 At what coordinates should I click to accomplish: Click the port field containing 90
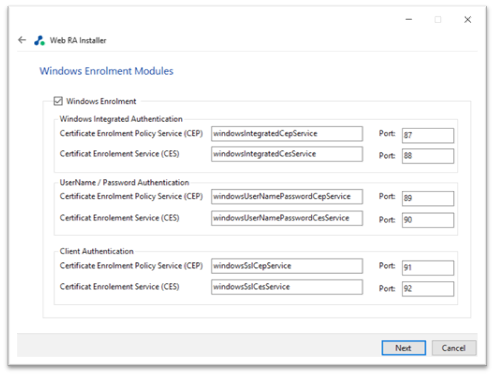coord(428,220)
